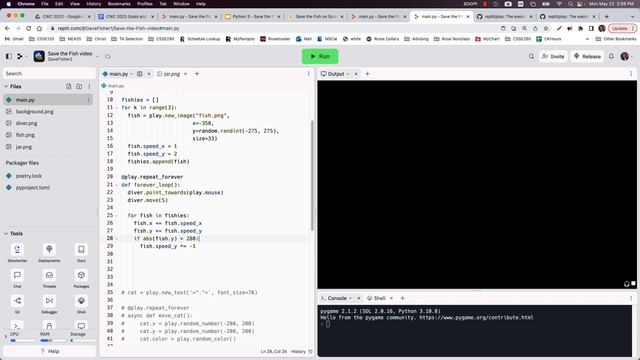Click in the sidebar Search field
This screenshot has width=640, height=360.
[49, 73]
